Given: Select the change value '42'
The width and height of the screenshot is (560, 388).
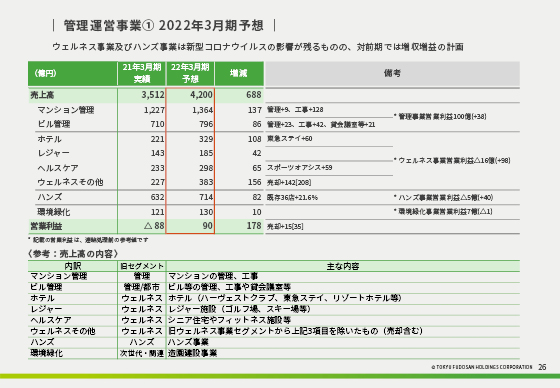Looking at the screenshot, I should tap(257, 154).
